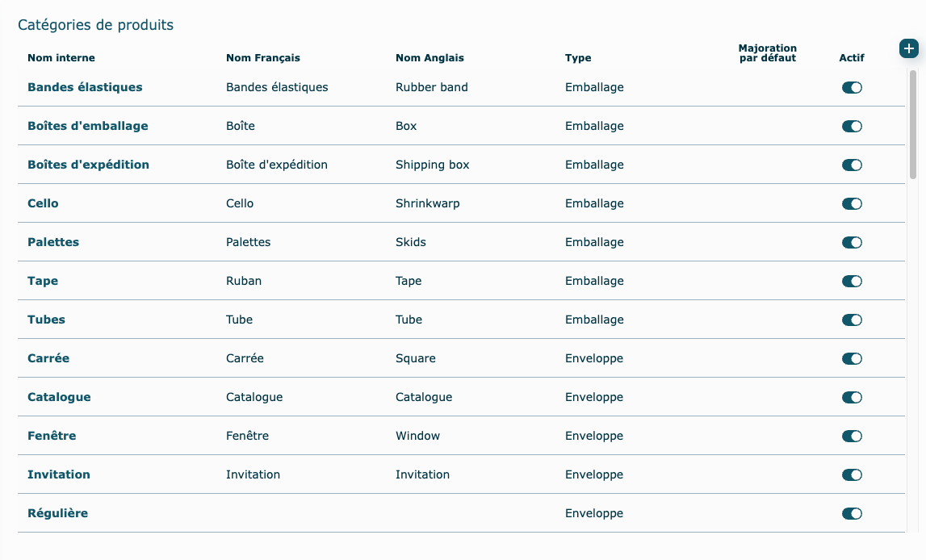Image resolution: width=926 pixels, height=560 pixels.
Task: Switch off the Palettes active toggle
Action: (852, 242)
